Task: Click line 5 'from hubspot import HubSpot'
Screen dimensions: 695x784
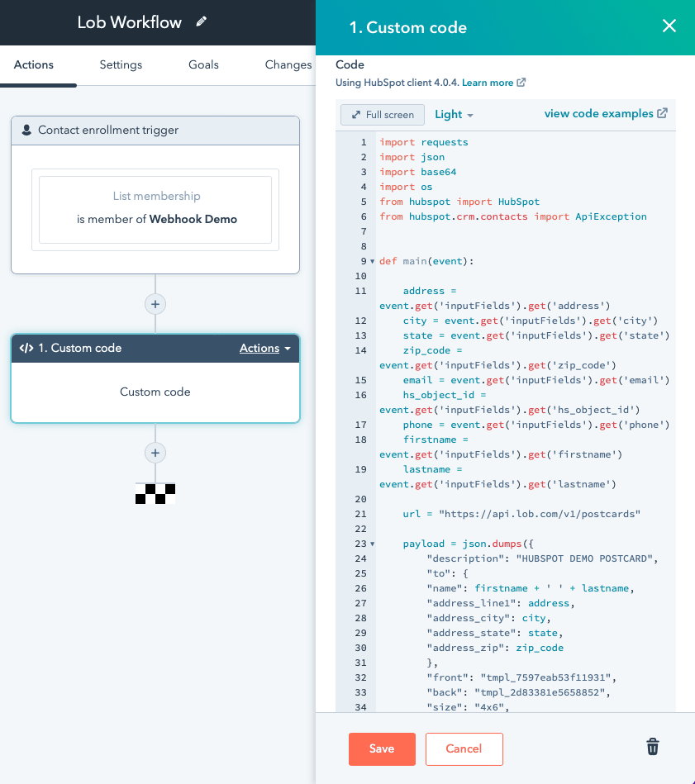Action: (x=459, y=202)
